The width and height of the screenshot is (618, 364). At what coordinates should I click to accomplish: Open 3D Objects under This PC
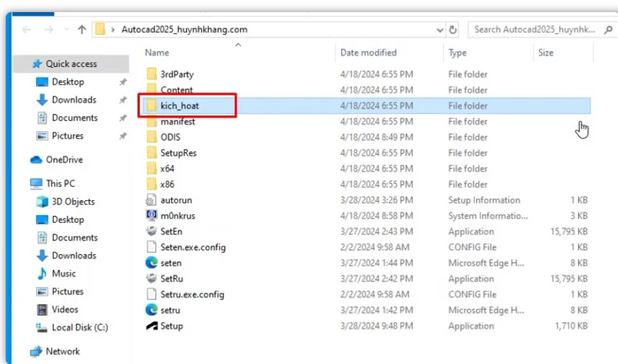tap(73, 202)
